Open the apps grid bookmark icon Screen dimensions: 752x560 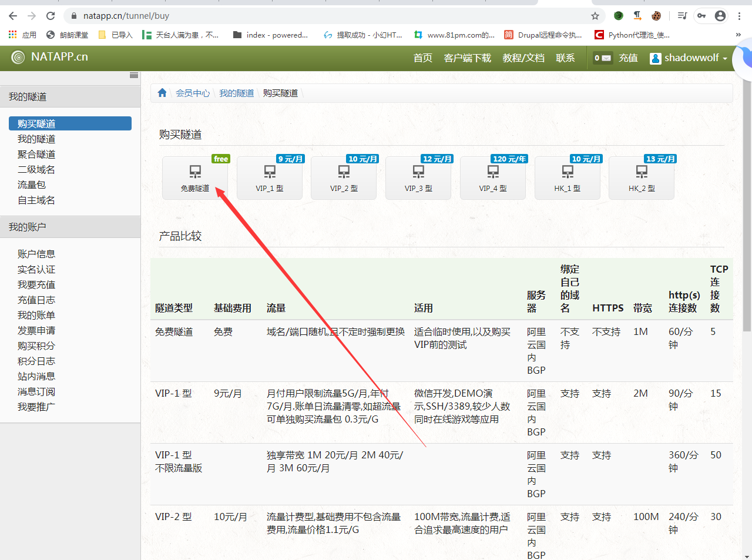point(12,35)
